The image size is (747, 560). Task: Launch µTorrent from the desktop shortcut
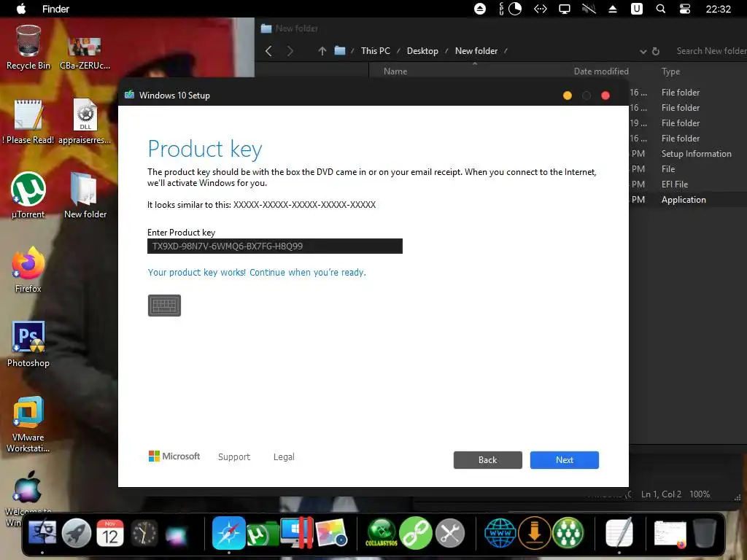(x=28, y=195)
